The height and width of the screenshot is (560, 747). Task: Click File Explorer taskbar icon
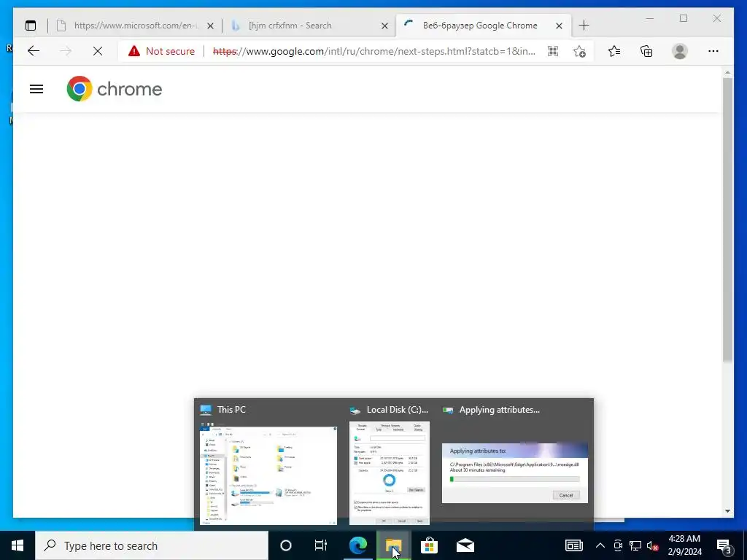tap(393, 545)
